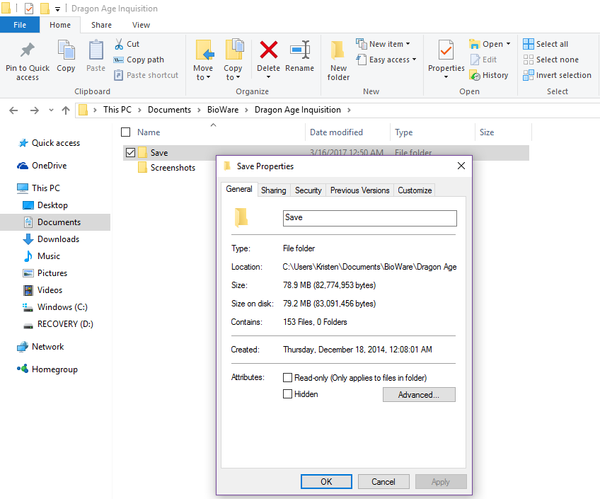This screenshot has width=600, height=499.
Task: Pin folder to Quick access
Action: (27, 61)
